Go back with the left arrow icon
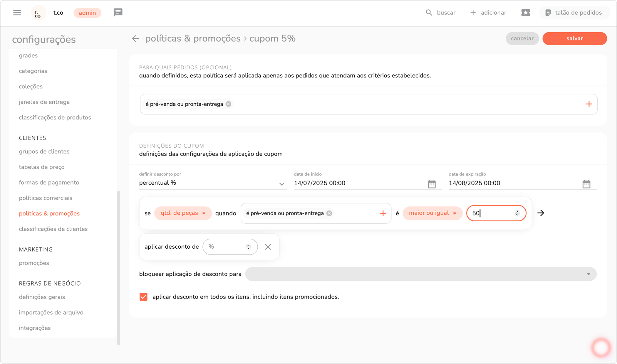This screenshot has height=364, width=617. (135, 38)
